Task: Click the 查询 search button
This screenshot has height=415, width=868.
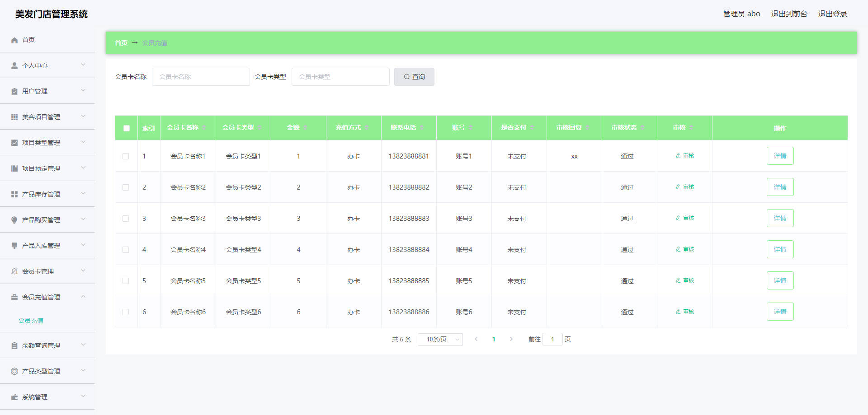Action: 414,77
